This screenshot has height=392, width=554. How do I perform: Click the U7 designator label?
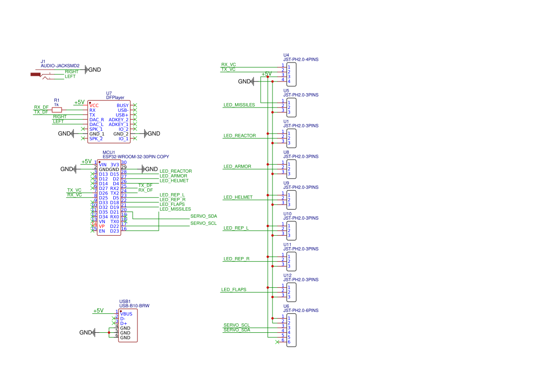pyautogui.click(x=109, y=93)
